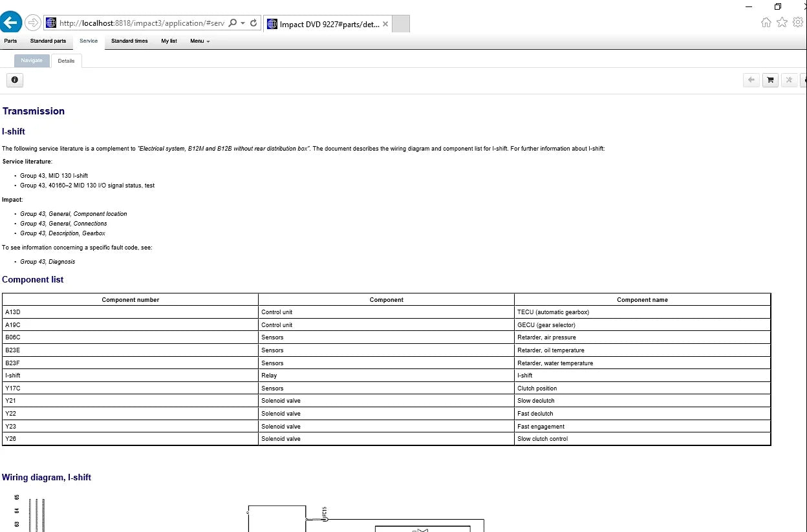The image size is (807, 532).
Task: Click the Retarder, oil temperature cell
Action: (642, 350)
